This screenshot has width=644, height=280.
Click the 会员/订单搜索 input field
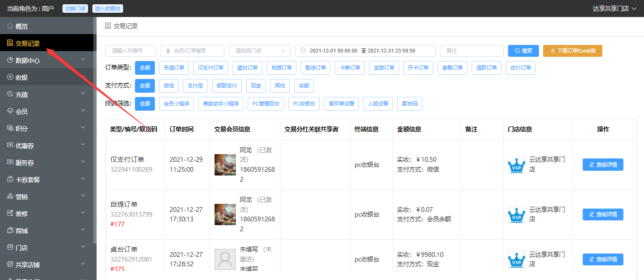click(192, 51)
